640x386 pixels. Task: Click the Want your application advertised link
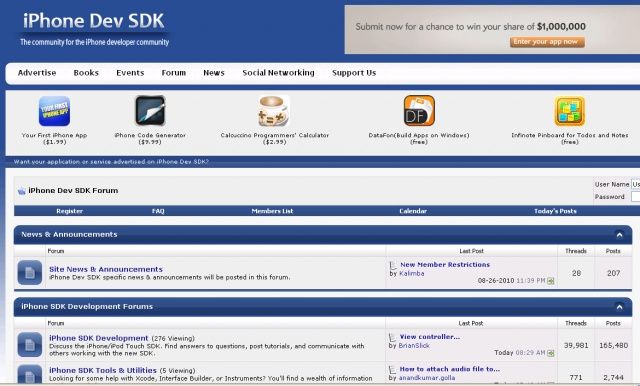coord(111,162)
